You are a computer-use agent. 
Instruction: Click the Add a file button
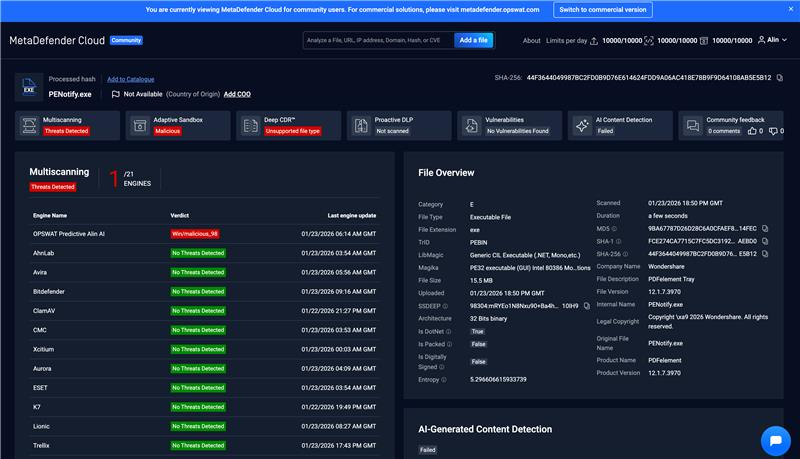(x=473, y=40)
